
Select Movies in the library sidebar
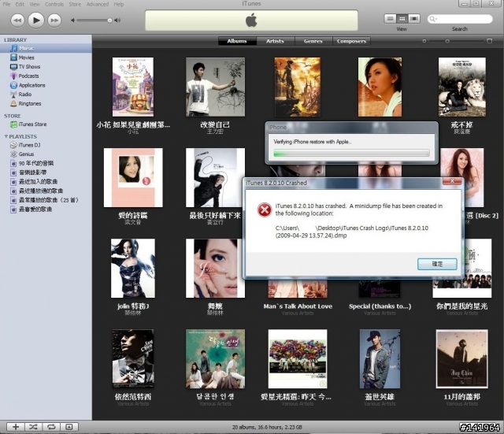[x=46, y=57]
